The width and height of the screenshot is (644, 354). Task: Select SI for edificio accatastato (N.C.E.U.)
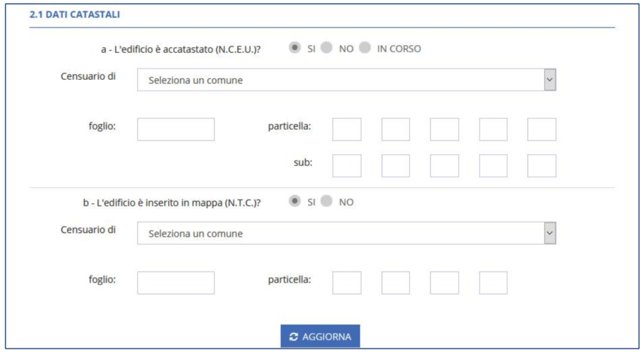tap(295, 48)
